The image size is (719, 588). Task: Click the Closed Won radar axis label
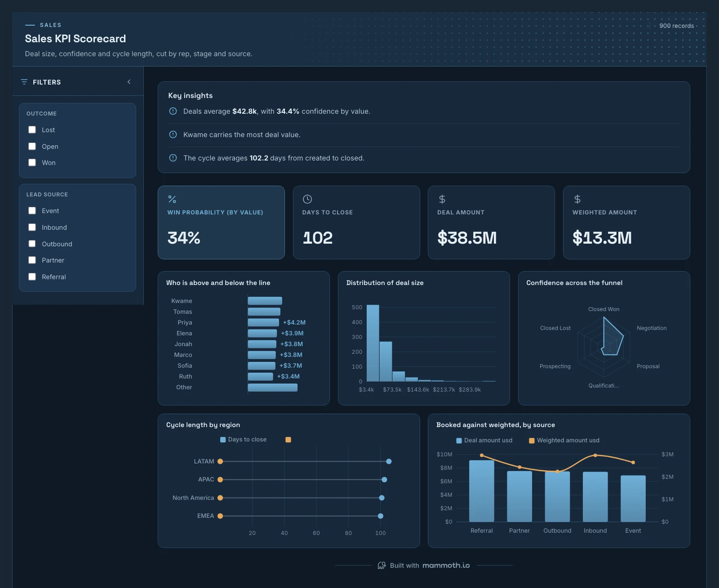pyautogui.click(x=604, y=309)
